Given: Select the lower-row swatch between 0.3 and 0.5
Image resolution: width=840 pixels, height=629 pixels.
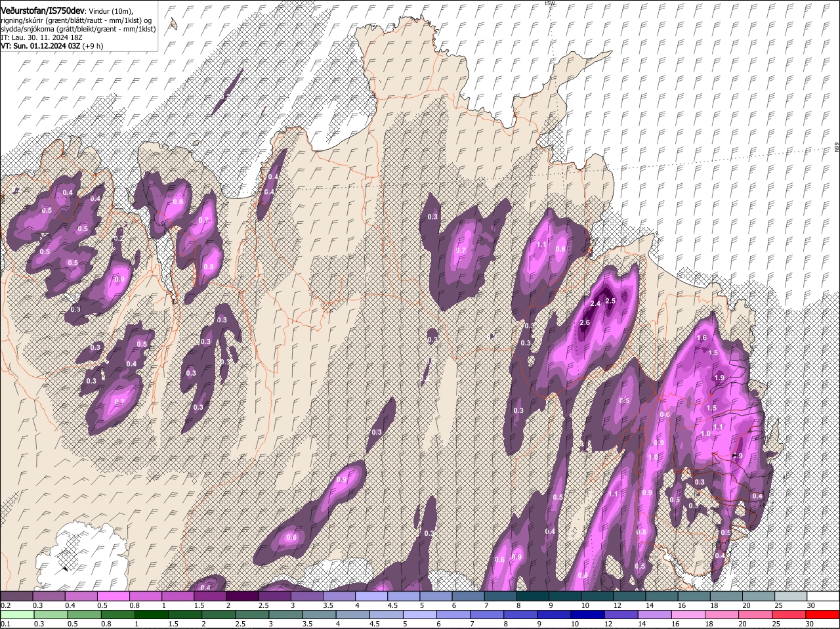Looking at the screenshot, I should pyautogui.click(x=51, y=615).
